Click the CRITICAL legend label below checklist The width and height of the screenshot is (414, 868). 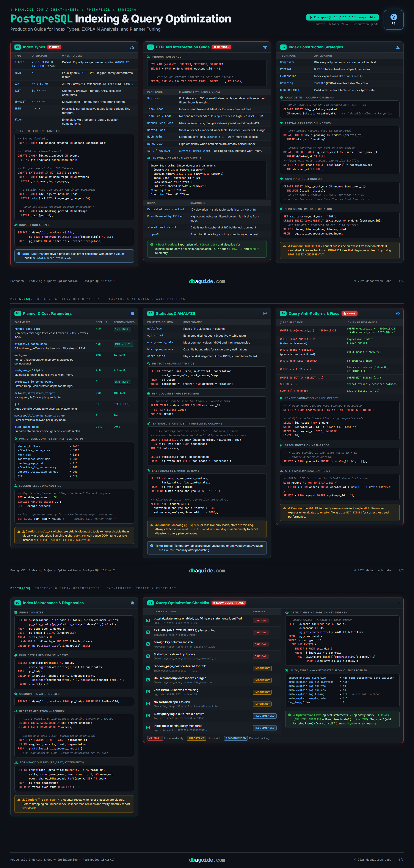pyautogui.click(x=155, y=738)
